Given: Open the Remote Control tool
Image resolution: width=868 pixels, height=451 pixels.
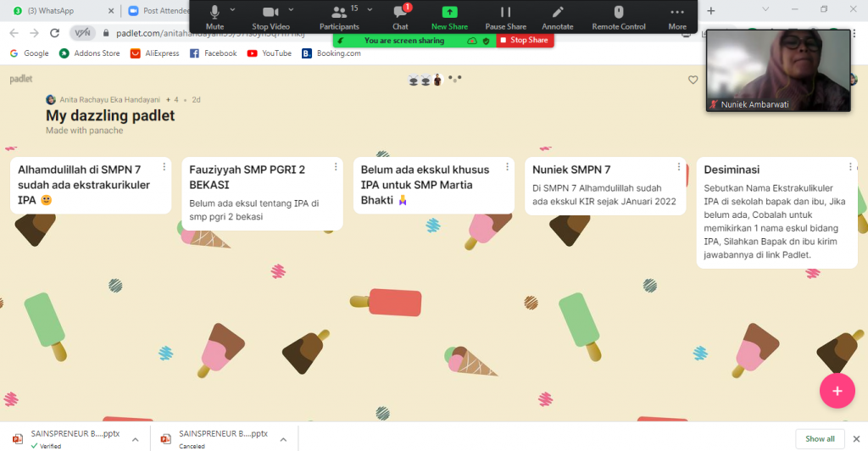Looking at the screenshot, I should click(x=619, y=12).
